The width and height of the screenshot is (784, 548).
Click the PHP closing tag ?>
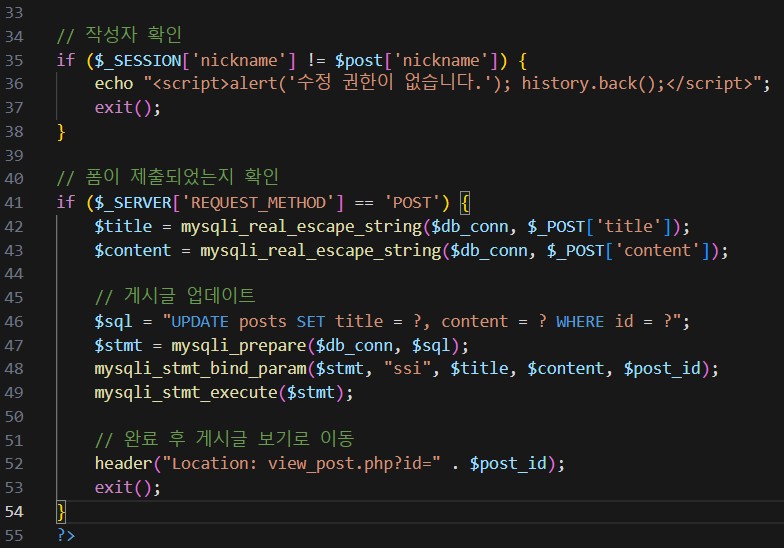tap(66, 536)
